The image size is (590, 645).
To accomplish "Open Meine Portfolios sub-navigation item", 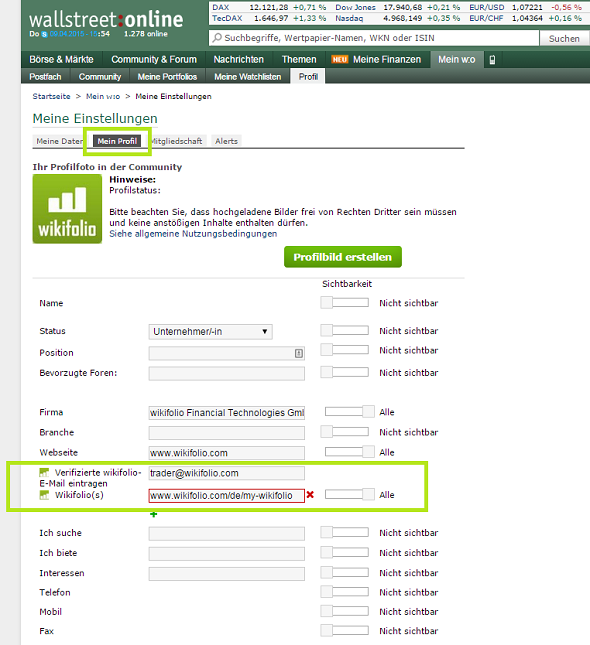I will coord(167,77).
